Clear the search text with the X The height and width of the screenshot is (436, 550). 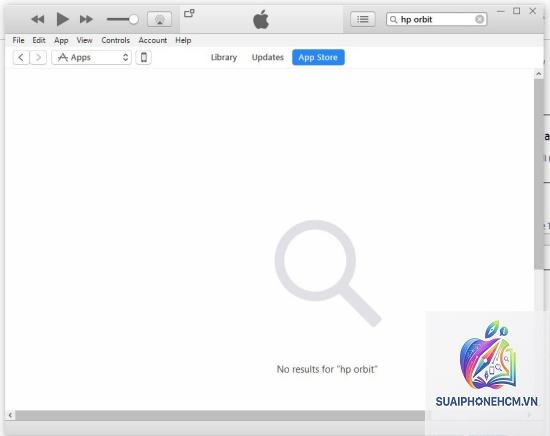(x=479, y=19)
